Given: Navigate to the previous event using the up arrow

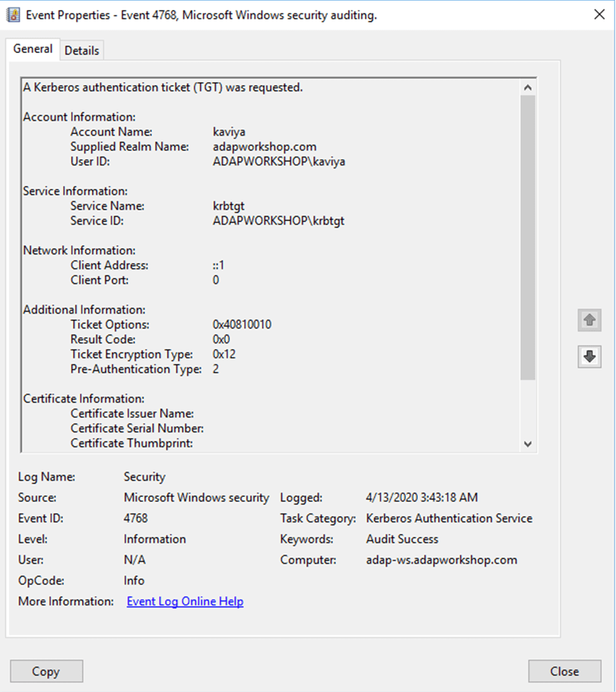Looking at the screenshot, I should (589, 320).
